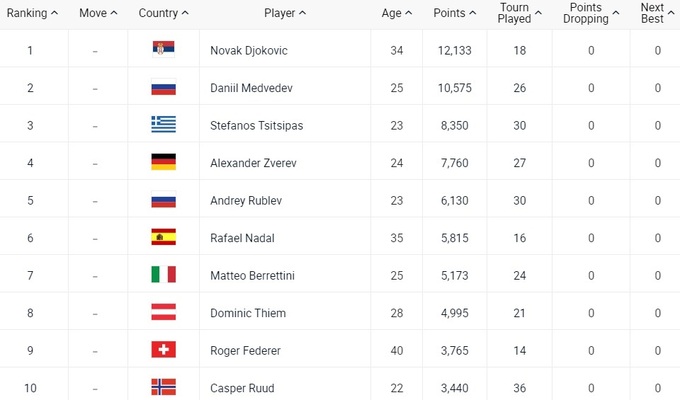Click the Austrian flag icon beside Dominic Thiem
This screenshot has width=680, height=400.
tap(163, 312)
